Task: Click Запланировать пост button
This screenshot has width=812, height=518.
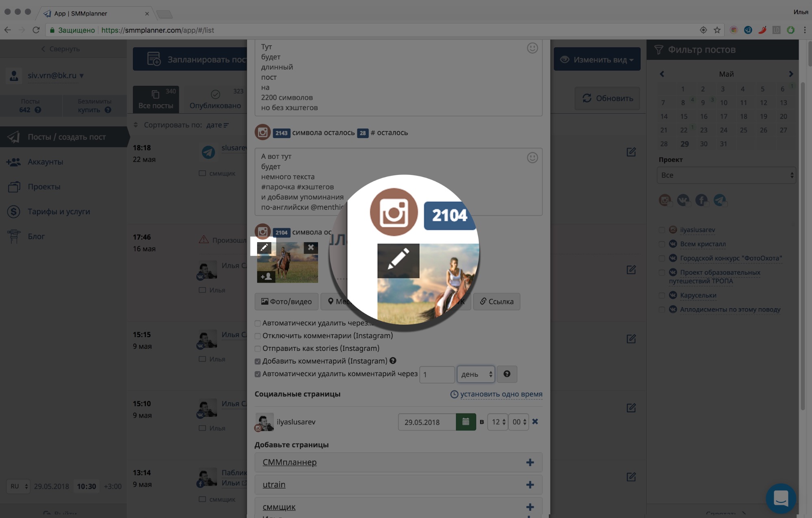Action: coord(190,59)
